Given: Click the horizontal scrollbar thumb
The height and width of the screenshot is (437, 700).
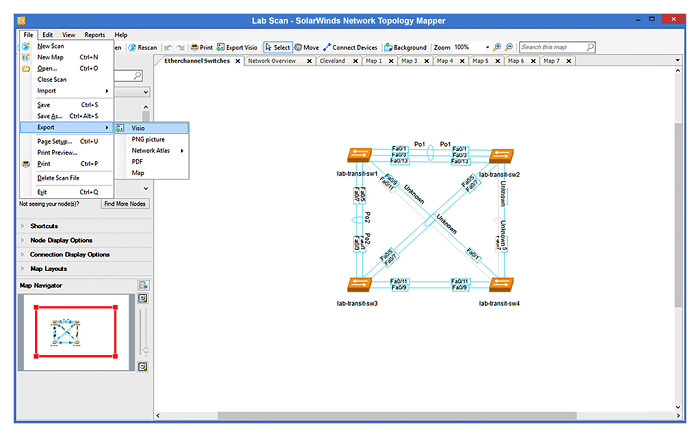Looking at the screenshot, I should (x=397, y=416).
